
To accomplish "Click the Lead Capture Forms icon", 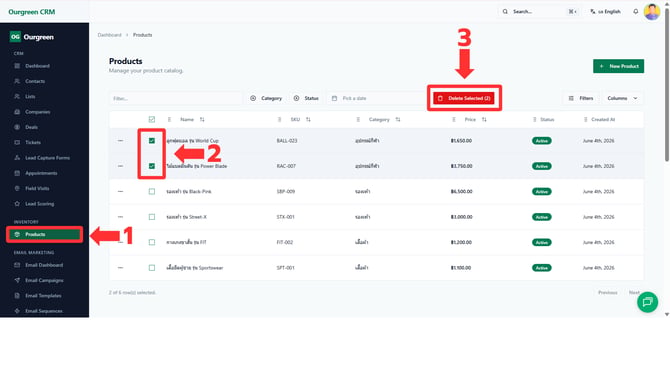I will click(17, 158).
